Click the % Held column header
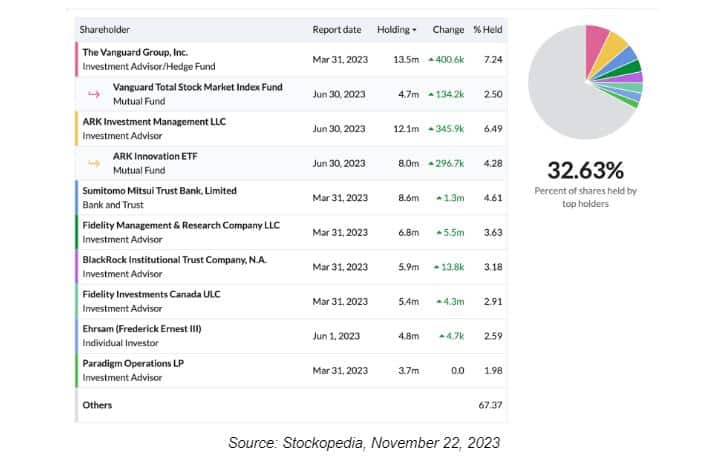Image resolution: width=701 pixels, height=467 pixels. pyautogui.click(x=487, y=30)
